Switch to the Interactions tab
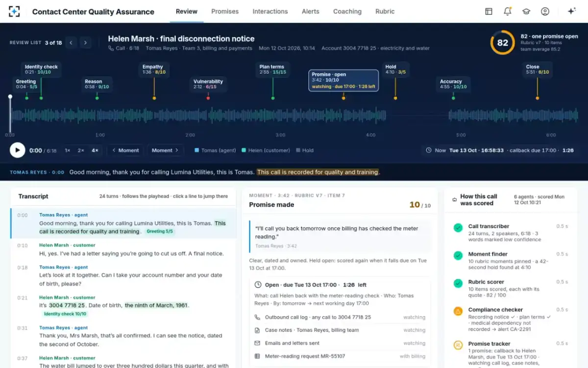This screenshot has height=368, width=588. pos(270,11)
